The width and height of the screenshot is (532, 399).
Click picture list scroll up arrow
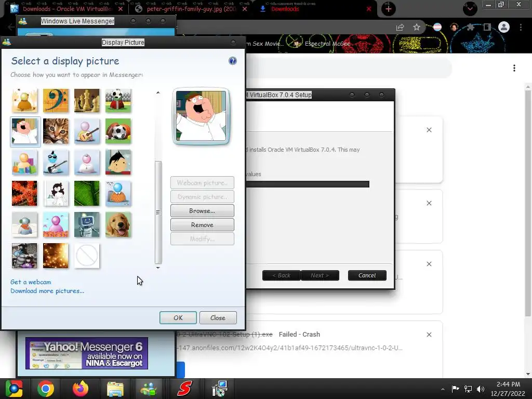click(x=158, y=92)
